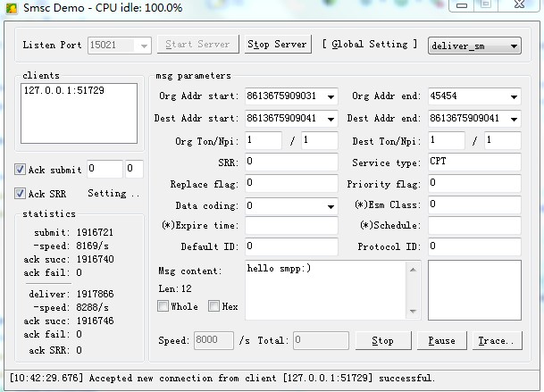
Task: Click the Expire time input field
Action: click(x=291, y=226)
